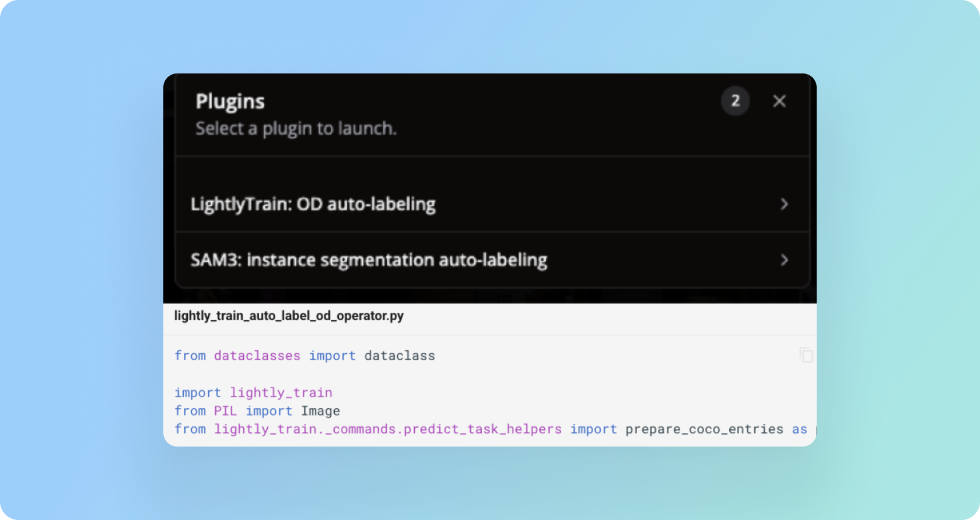Click the code line 'import lightly_train'
This screenshot has width=980, height=520.
pos(253,392)
